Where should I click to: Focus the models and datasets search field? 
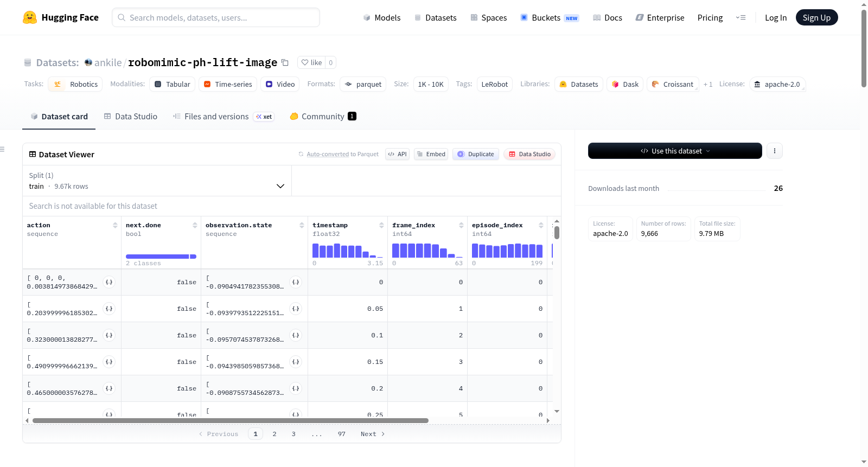[x=216, y=17]
